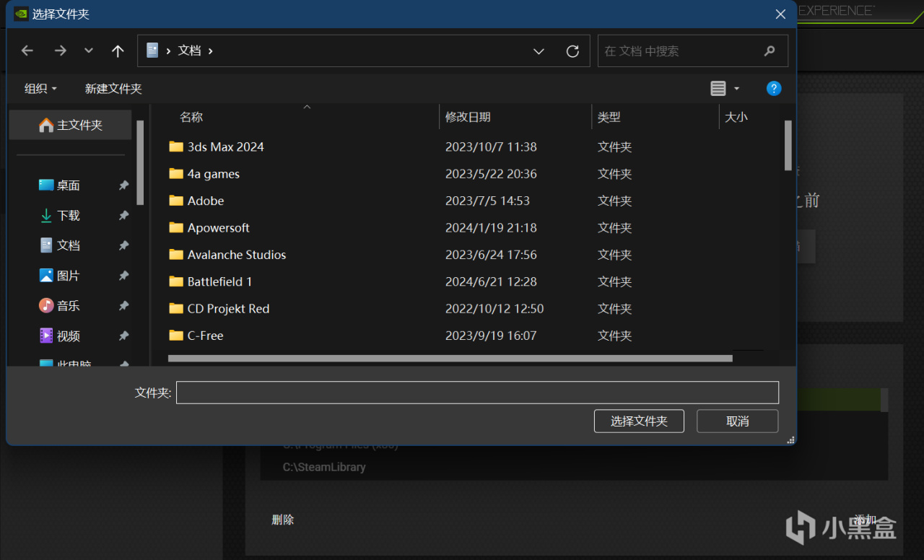Click the pin icon beside 图片
This screenshot has height=560, width=924.
pyautogui.click(x=123, y=276)
